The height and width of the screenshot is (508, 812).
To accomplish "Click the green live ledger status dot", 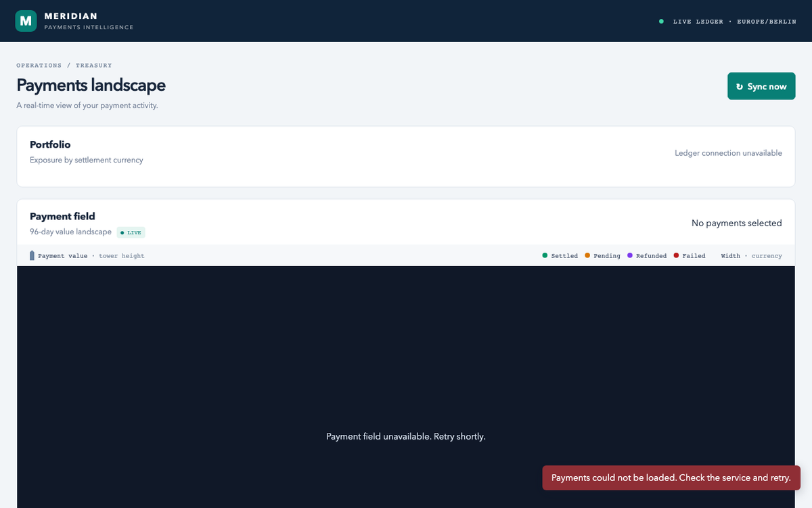I will tap(661, 21).
